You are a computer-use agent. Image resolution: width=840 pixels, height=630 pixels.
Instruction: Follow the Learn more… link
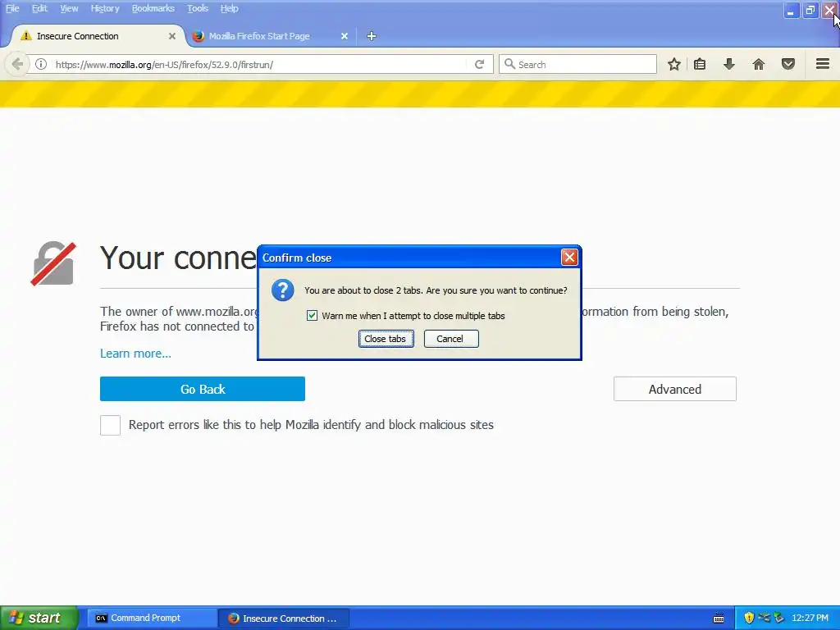(x=135, y=354)
